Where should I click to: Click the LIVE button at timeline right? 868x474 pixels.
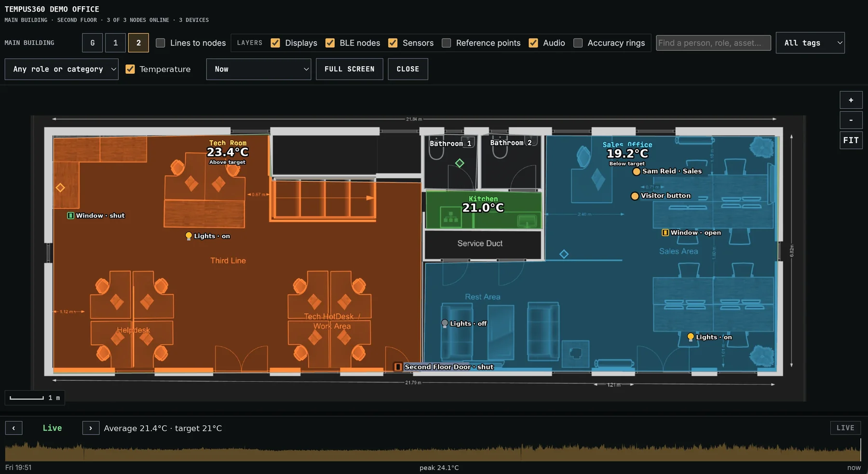click(845, 428)
